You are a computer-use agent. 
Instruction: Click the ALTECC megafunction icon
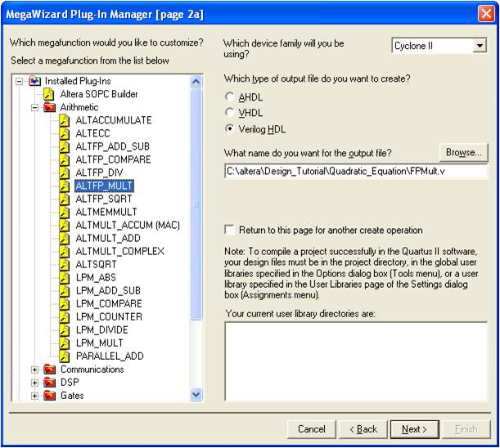(x=64, y=133)
